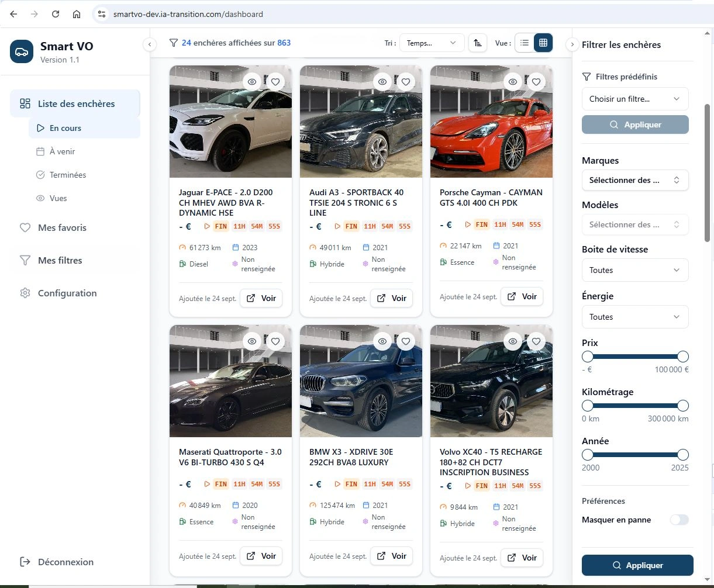Reload the page with the refresh icon
714x588 pixels.
point(56,14)
